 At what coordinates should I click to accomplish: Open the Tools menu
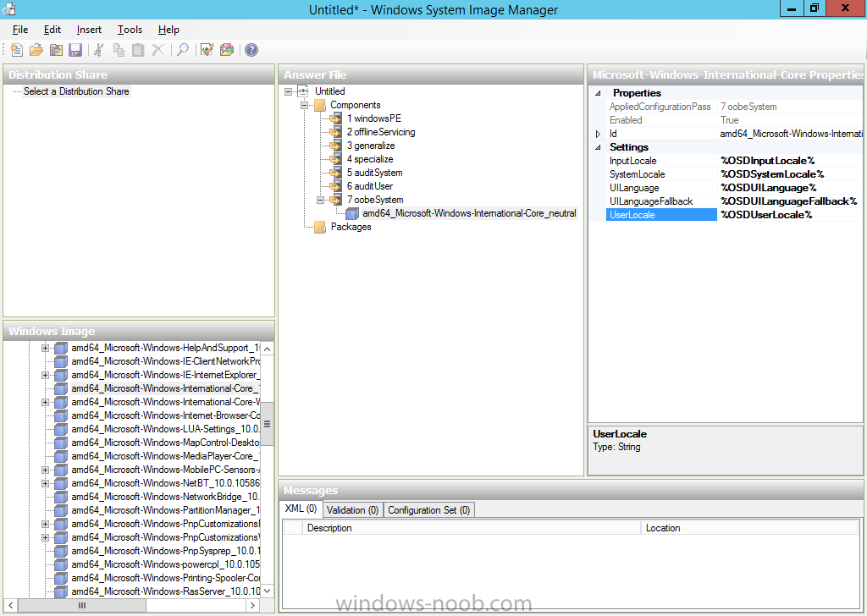coord(130,30)
